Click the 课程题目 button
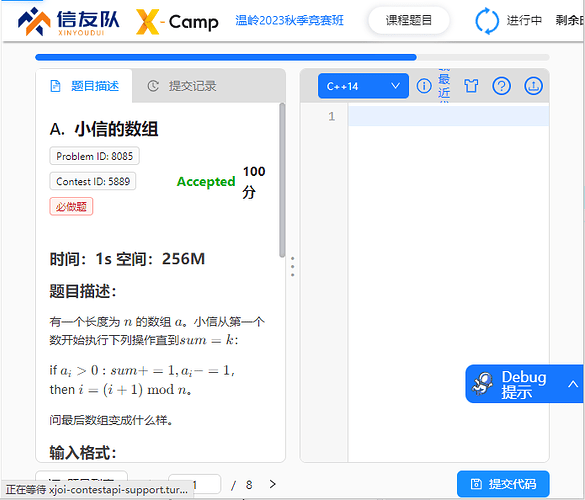Image resolution: width=585 pixels, height=500 pixels. (409, 20)
